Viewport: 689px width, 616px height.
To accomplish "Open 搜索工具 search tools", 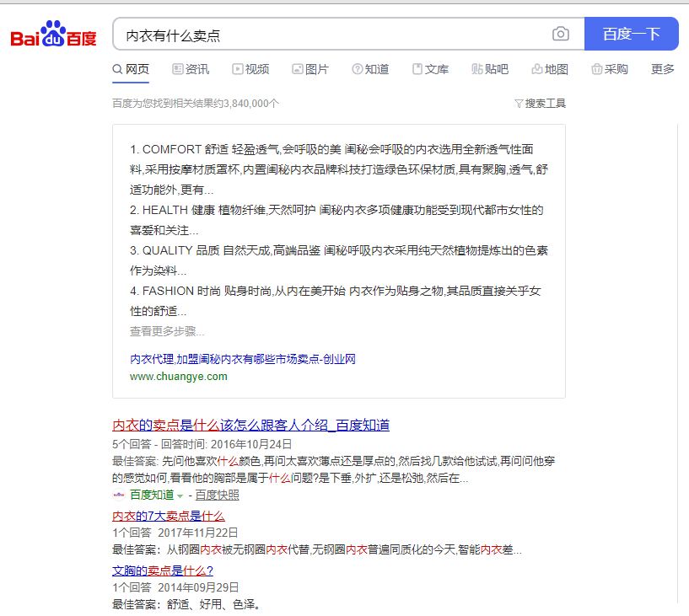I will 540,104.
